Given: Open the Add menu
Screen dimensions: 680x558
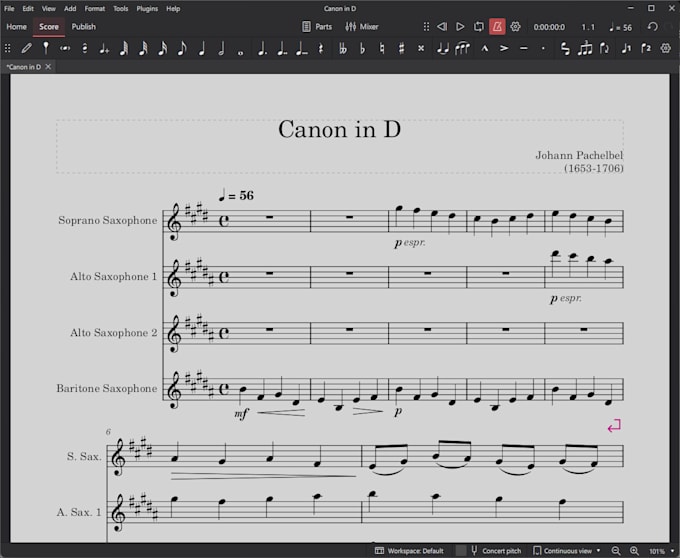Looking at the screenshot, I should [70, 8].
